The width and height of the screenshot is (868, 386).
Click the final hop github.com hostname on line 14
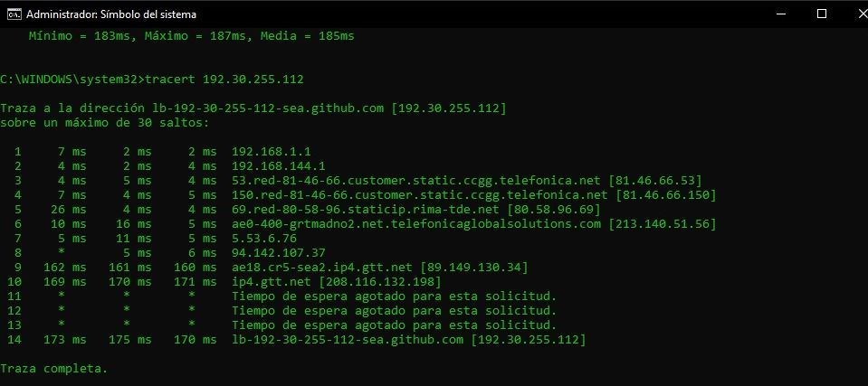coord(348,340)
